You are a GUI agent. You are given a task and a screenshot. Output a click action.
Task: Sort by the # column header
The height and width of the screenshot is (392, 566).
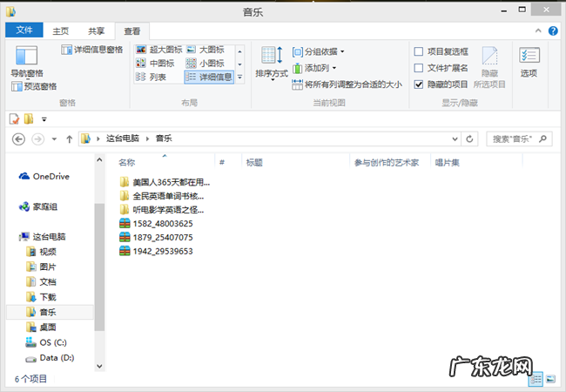pos(228,162)
